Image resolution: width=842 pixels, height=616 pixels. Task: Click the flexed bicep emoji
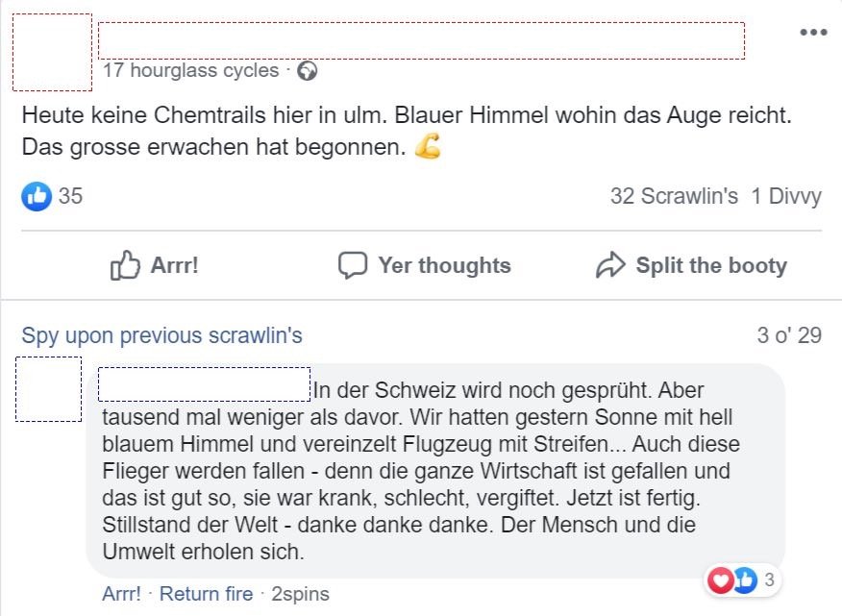point(428,149)
